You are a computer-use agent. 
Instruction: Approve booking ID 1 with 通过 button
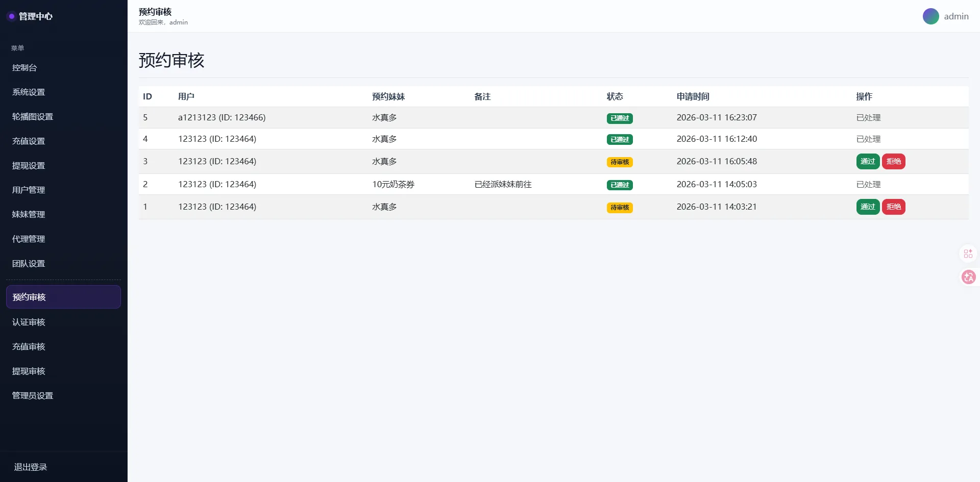click(x=867, y=207)
